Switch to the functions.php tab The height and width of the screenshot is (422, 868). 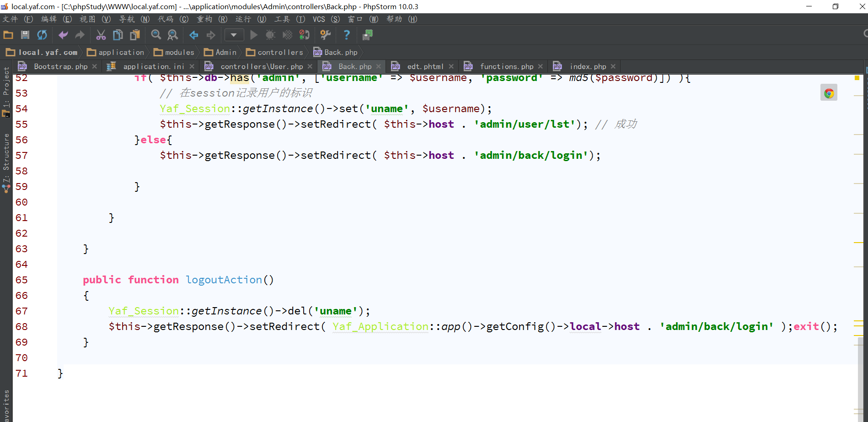click(506, 66)
